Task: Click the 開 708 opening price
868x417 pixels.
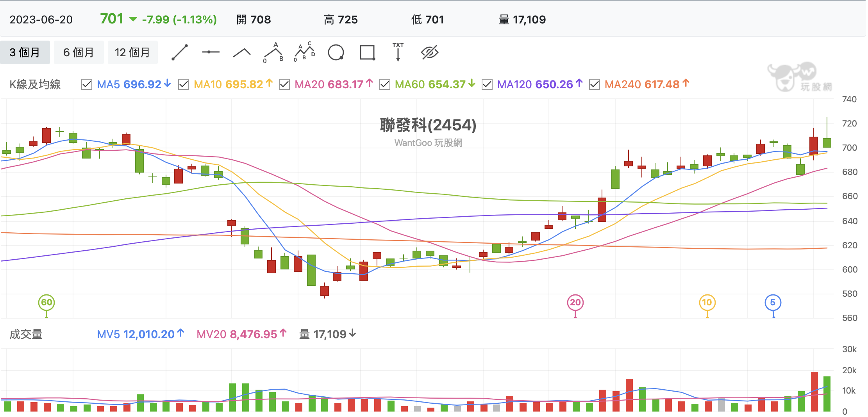Action: pyautogui.click(x=254, y=20)
